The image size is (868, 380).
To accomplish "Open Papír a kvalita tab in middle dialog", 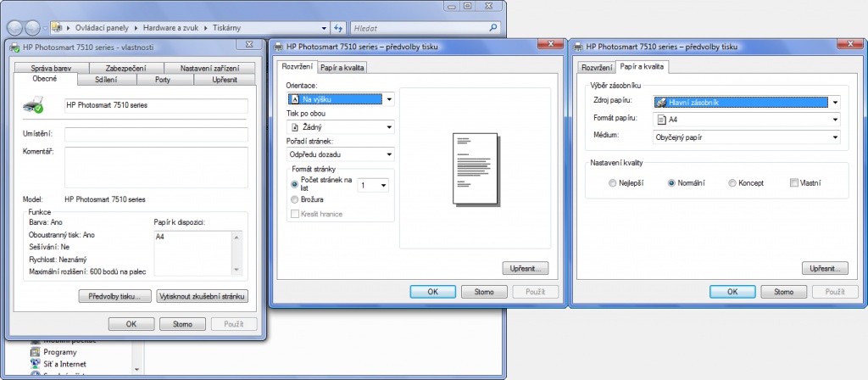I will pos(342,68).
